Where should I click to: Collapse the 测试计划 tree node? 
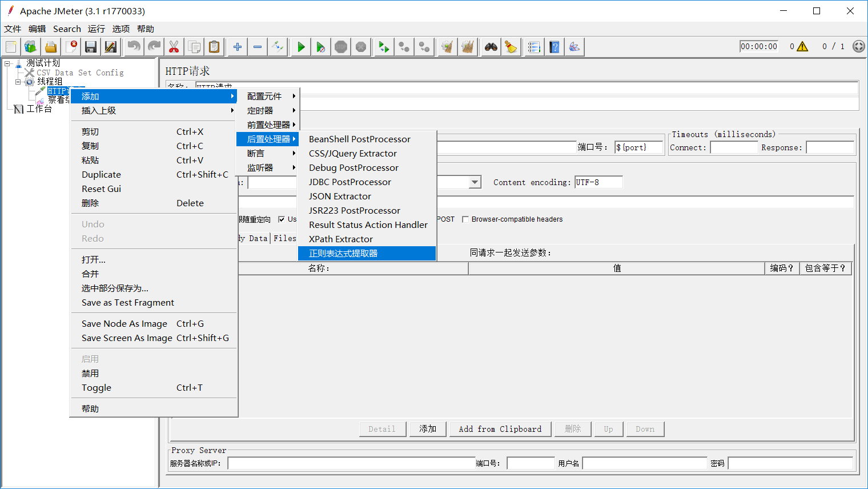tap(7, 63)
